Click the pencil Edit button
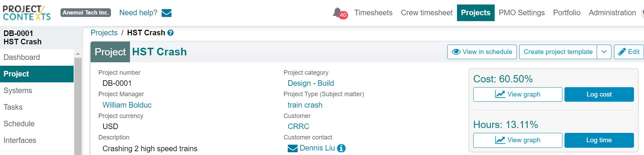644x155 pixels. [x=629, y=52]
